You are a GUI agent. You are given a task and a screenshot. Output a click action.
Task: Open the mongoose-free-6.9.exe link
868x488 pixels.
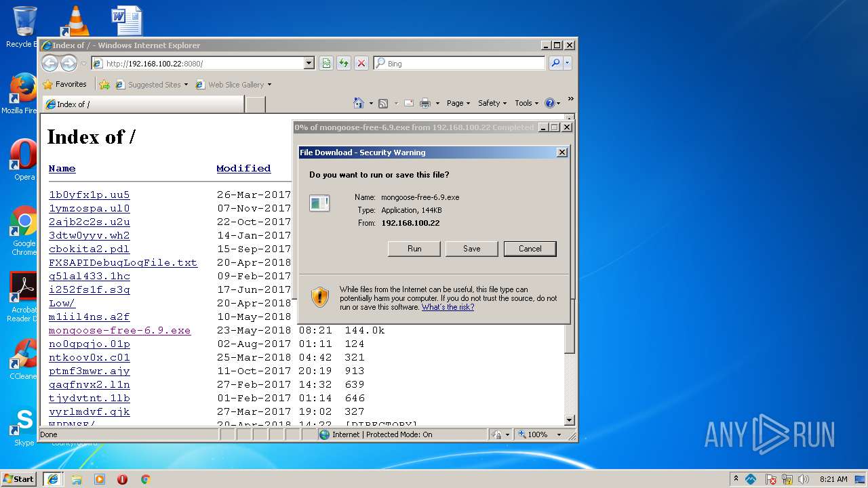(x=119, y=331)
